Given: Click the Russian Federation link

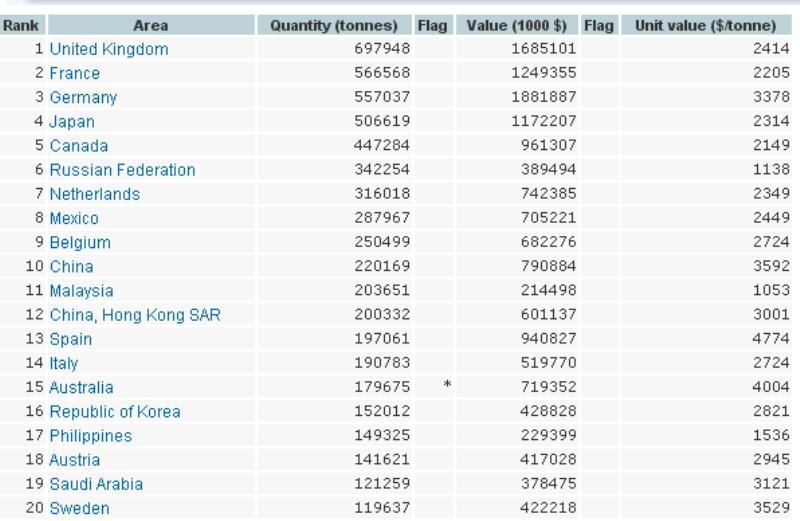Looking at the screenshot, I should pyautogui.click(x=121, y=170).
